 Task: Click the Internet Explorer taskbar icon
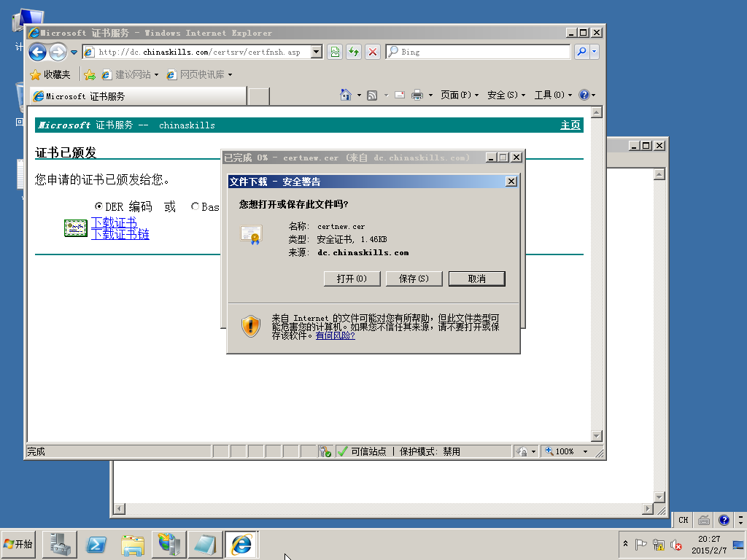point(241,544)
